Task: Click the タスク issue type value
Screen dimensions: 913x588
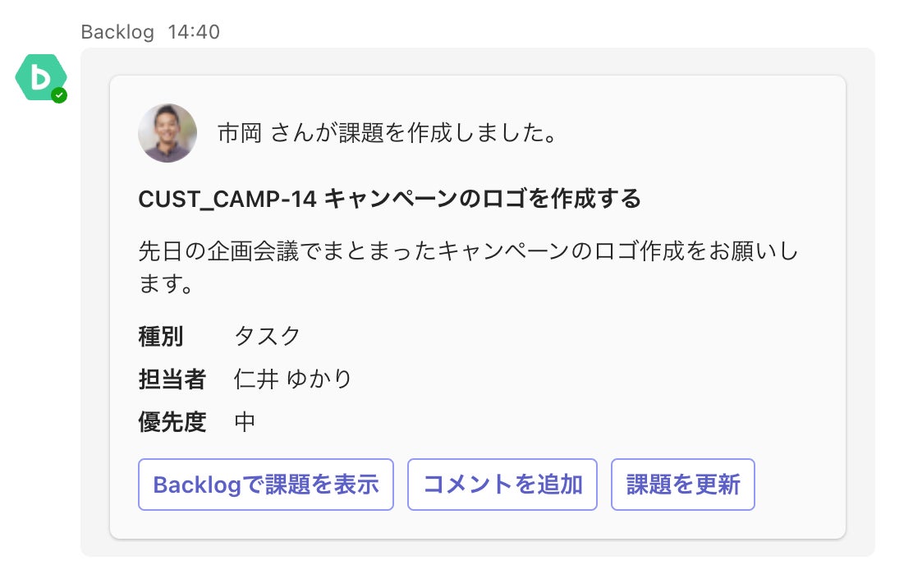Action: [x=268, y=336]
